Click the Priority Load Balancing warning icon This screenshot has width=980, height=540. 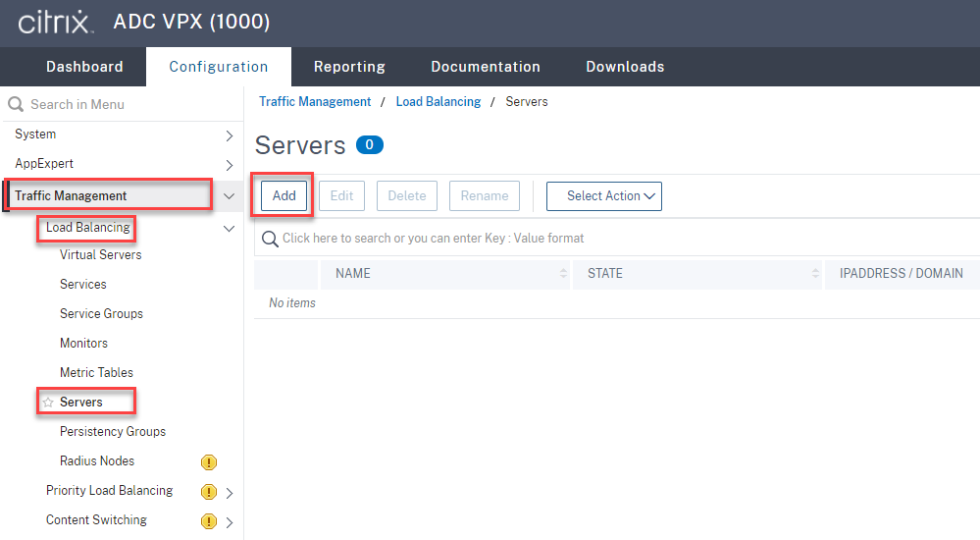[x=209, y=491]
